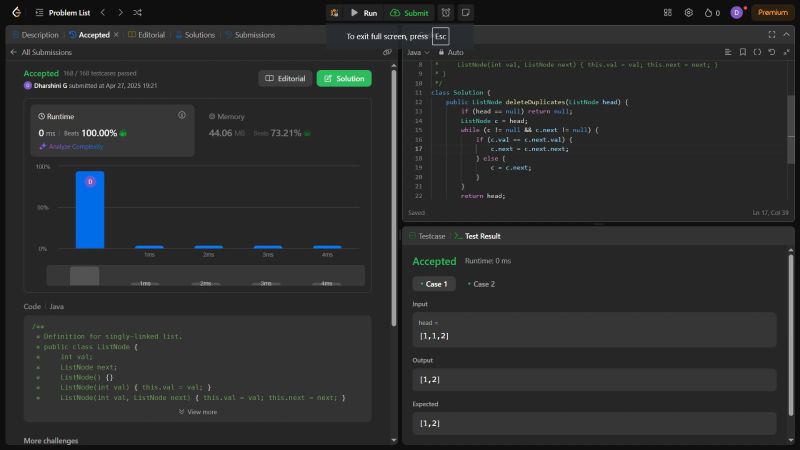The width and height of the screenshot is (800, 450).
Task: Run the code
Action: [x=364, y=13]
